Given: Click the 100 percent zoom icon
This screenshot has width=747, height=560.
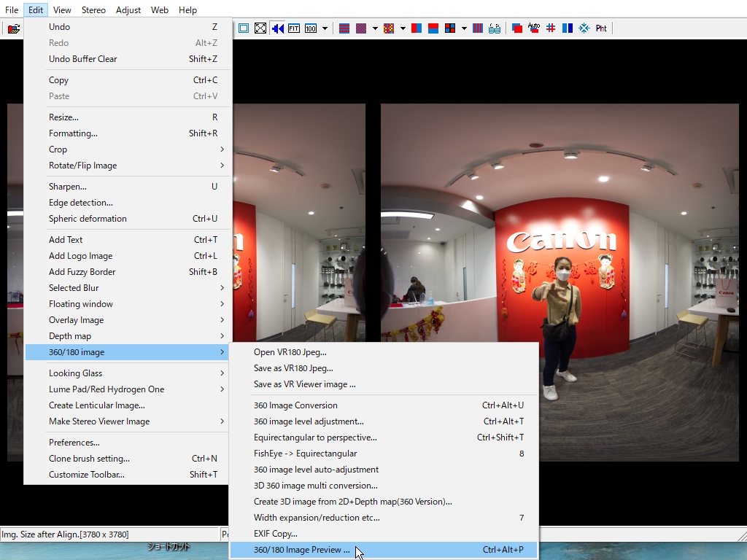Looking at the screenshot, I should [311, 28].
